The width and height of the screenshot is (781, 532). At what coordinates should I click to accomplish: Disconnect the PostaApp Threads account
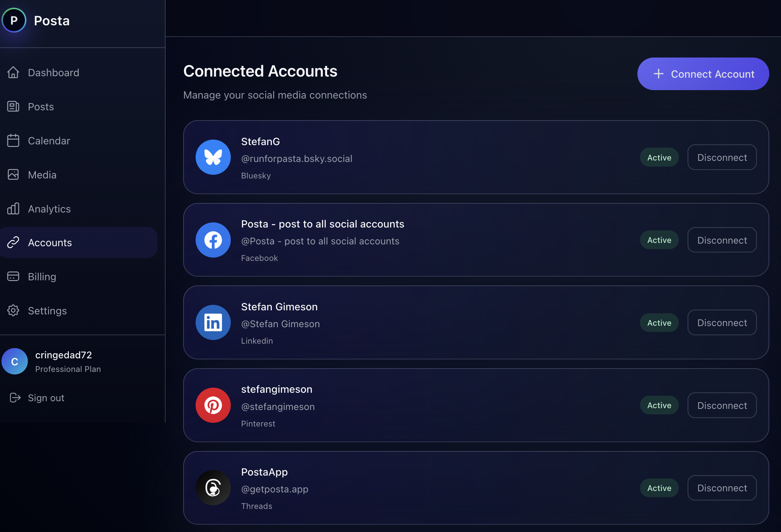[x=722, y=488]
